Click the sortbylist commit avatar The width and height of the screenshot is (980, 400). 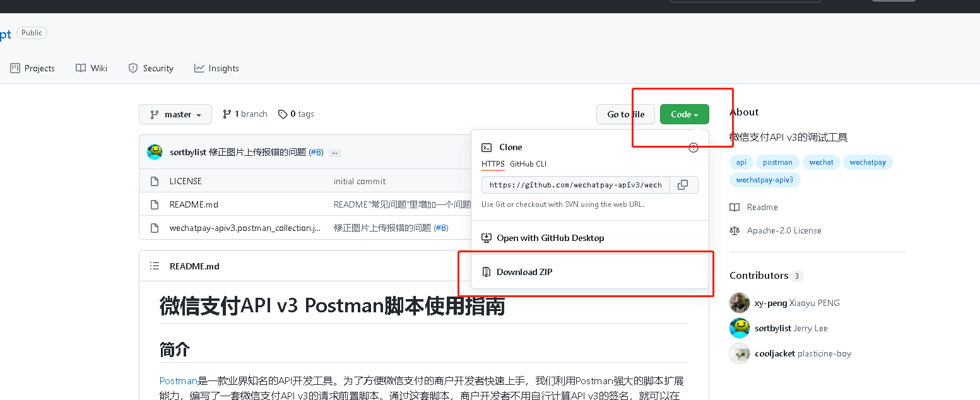tap(155, 152)
